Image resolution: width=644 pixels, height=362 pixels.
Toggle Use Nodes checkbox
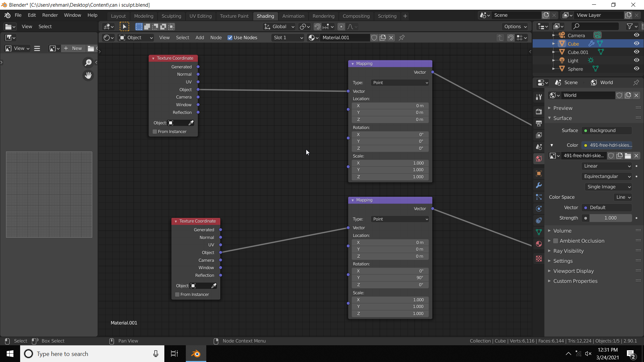[230, 38]
